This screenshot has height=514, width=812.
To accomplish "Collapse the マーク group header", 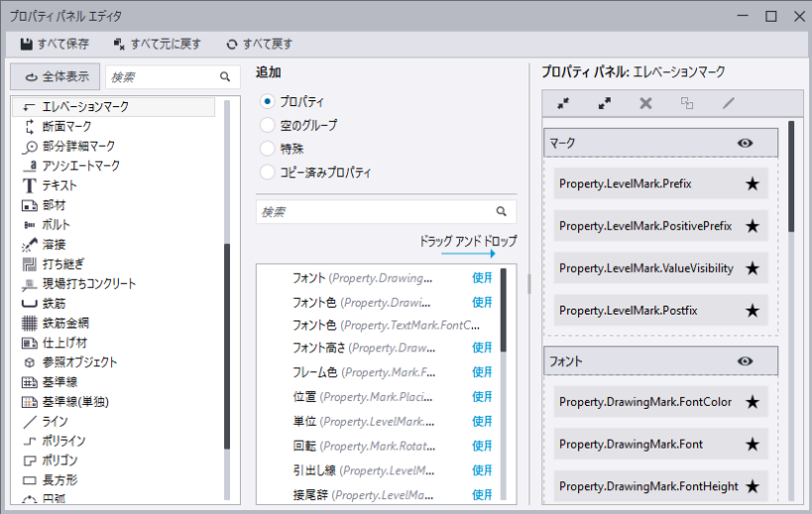I will point(660,143).
